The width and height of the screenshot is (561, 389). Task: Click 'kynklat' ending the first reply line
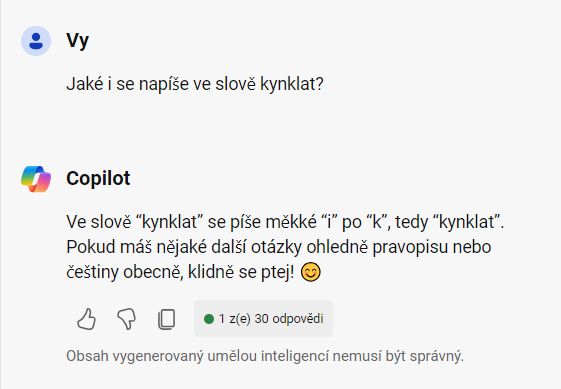tap(468, 222)
